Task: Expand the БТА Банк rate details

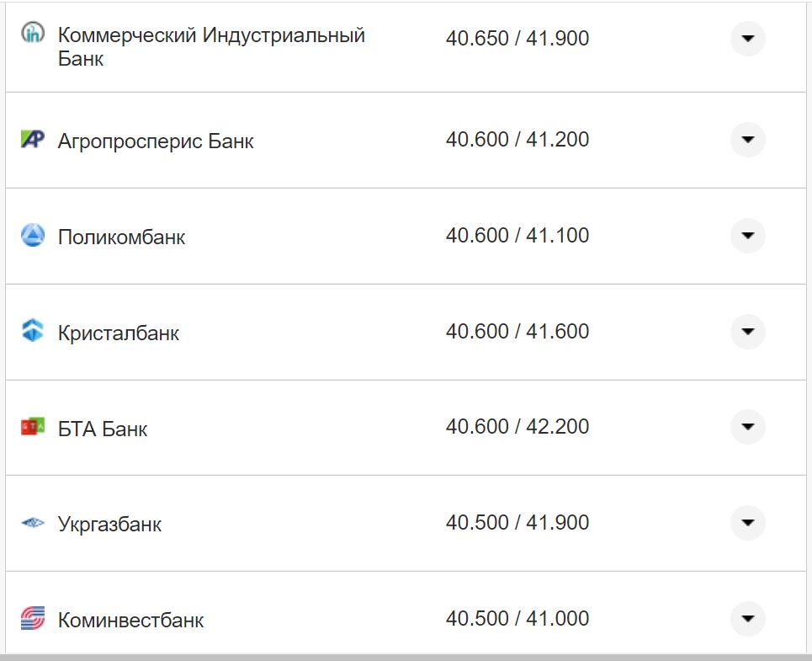Action: click(747, 427)
